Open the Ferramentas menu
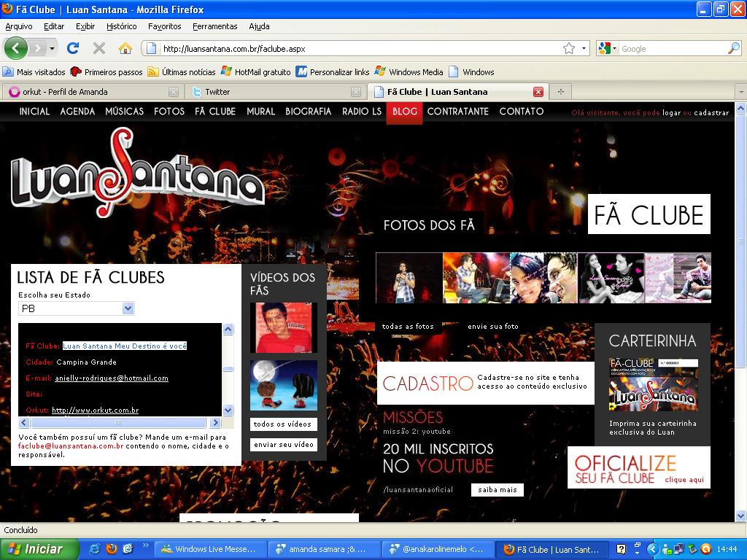 (x=215, y=27)
